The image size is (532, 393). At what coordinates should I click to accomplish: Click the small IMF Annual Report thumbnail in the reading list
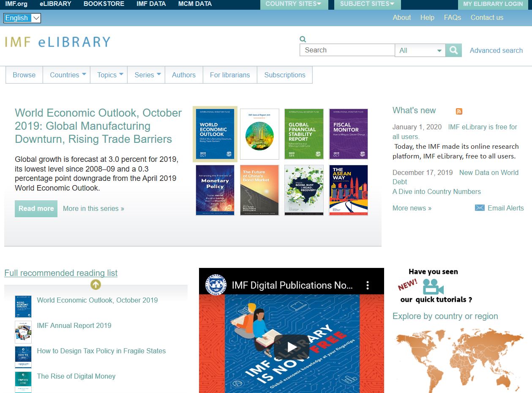pyautogui.click(x=23, y=332)
